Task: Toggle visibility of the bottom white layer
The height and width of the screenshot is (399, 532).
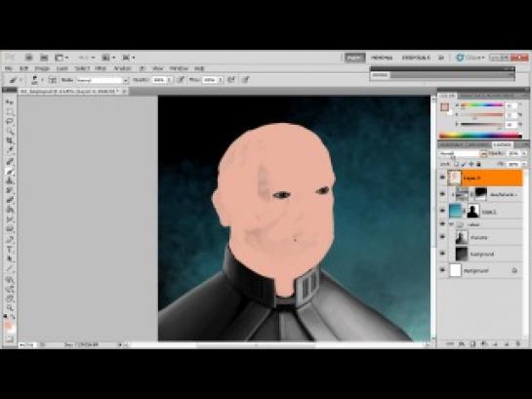Action: click(x=442, y=270)
